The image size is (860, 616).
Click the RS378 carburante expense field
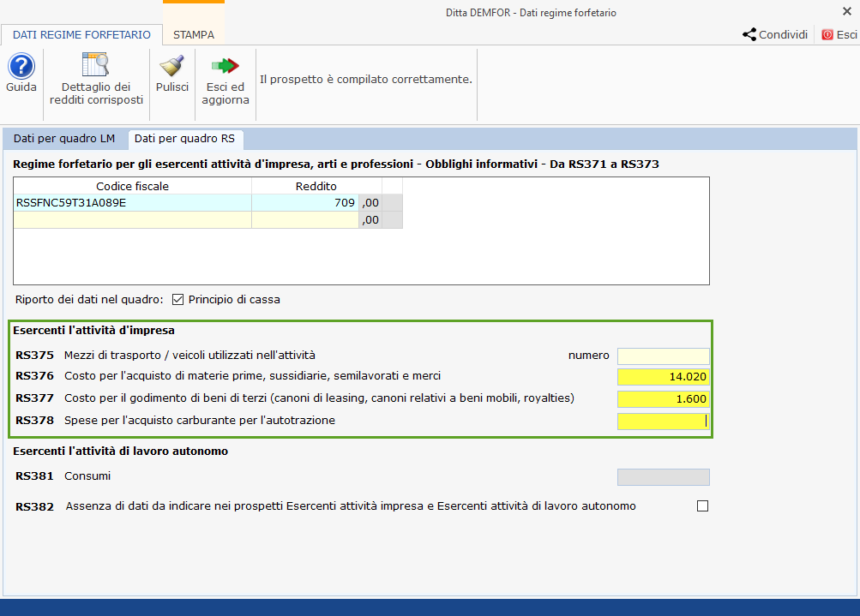click(663, 421)
